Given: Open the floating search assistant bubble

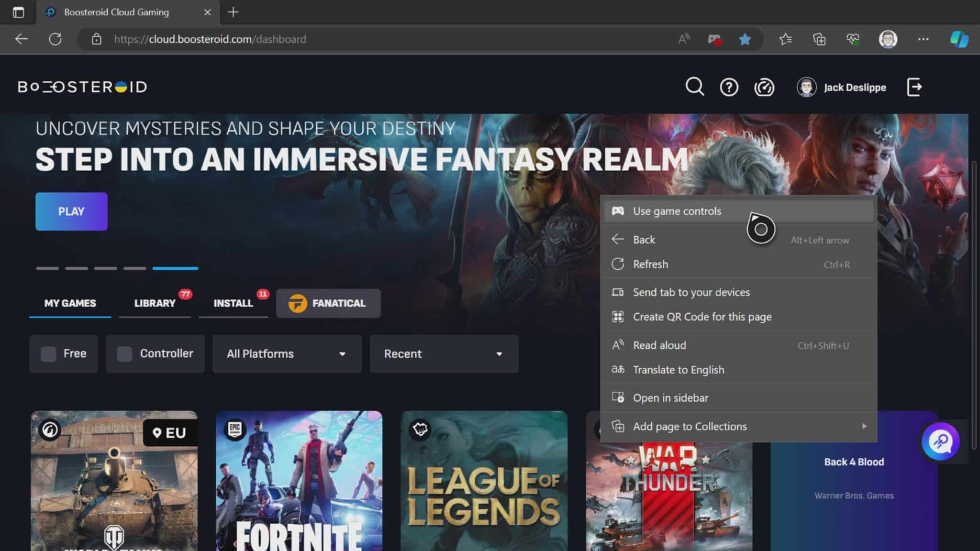Looking at the screenshot, I should [940, 441].
